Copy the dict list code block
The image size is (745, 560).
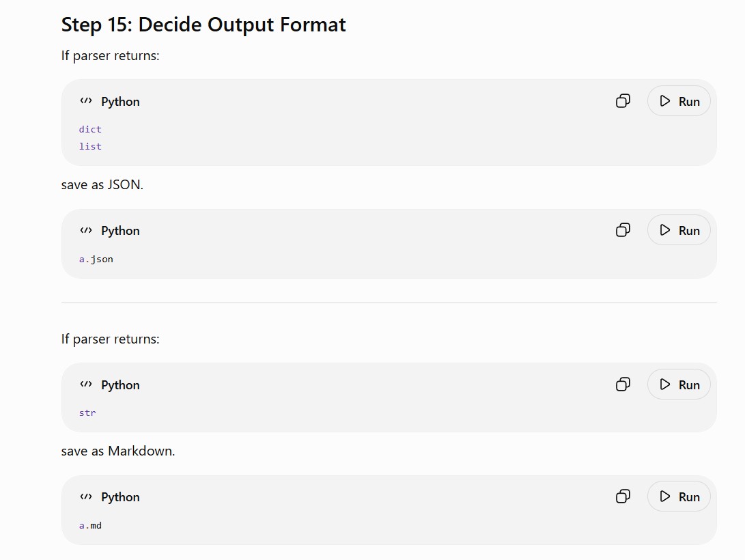click(623, 100)
